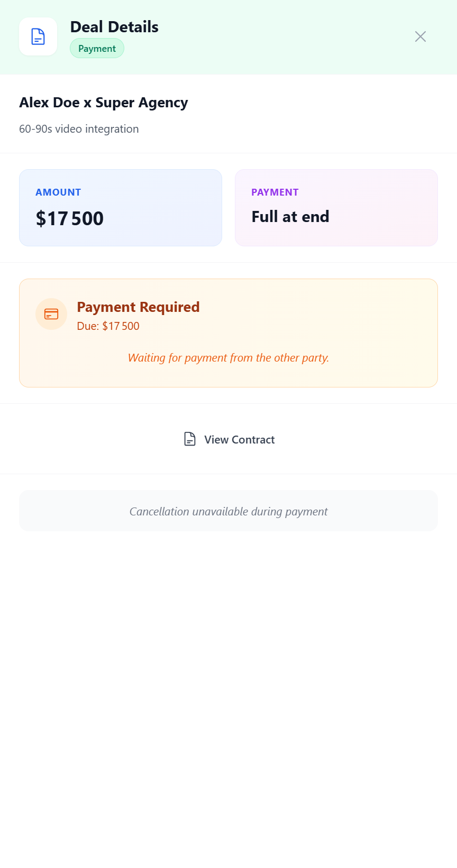
Task: Click the Waiting for payment message
Action: point(229,358)
